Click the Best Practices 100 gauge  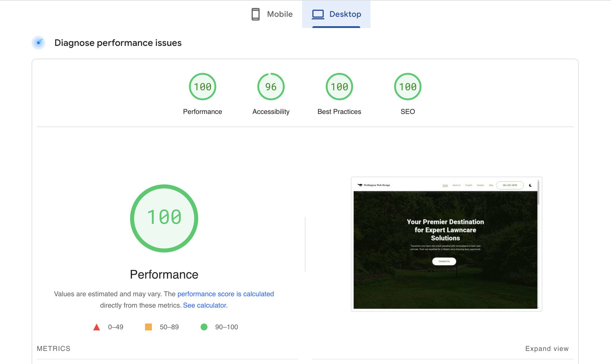[339, 87]
